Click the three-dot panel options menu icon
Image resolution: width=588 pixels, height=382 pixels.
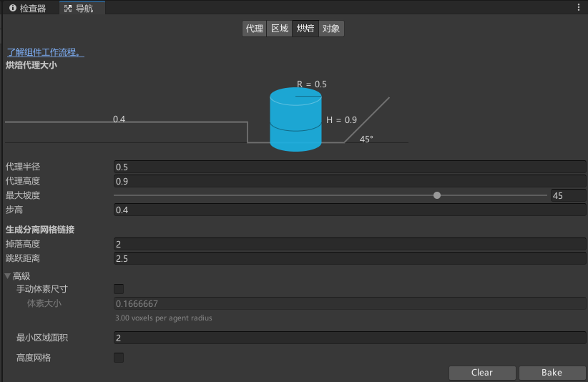pyautogui.click(x=578, y=8)
